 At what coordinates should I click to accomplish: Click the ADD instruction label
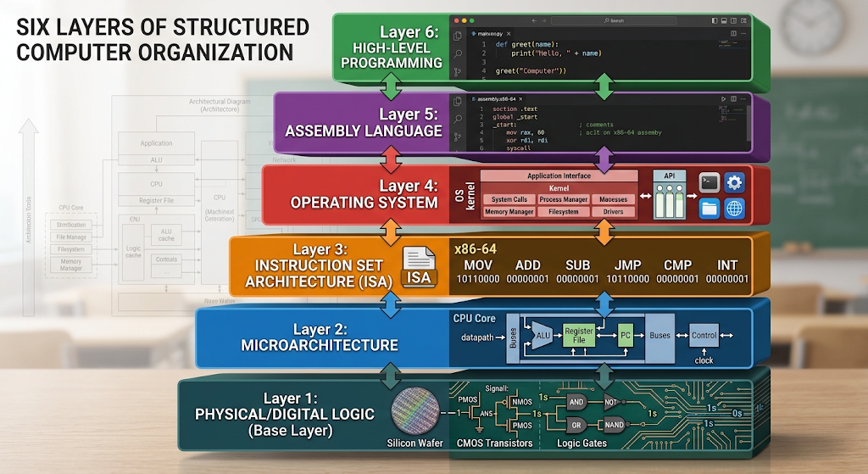[527, 265]
